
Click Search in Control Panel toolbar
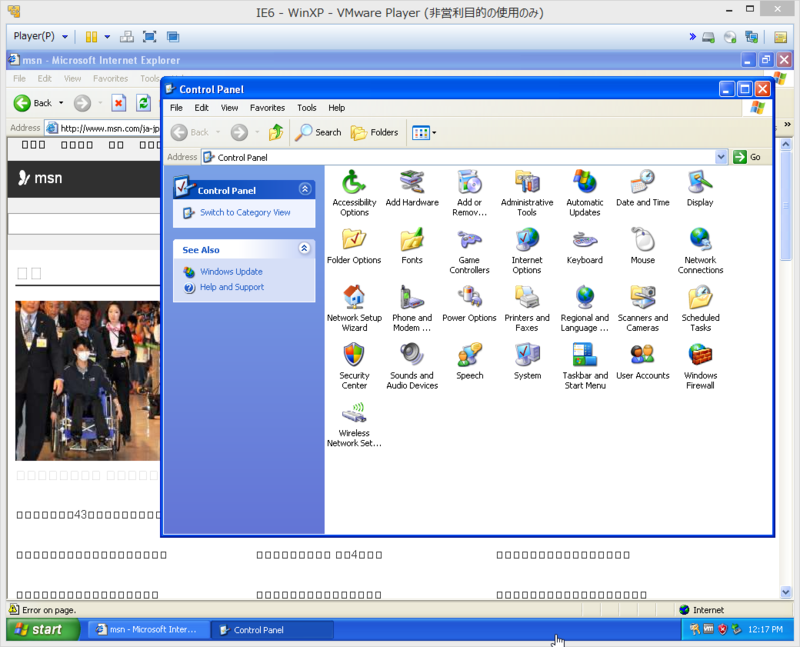318,133
